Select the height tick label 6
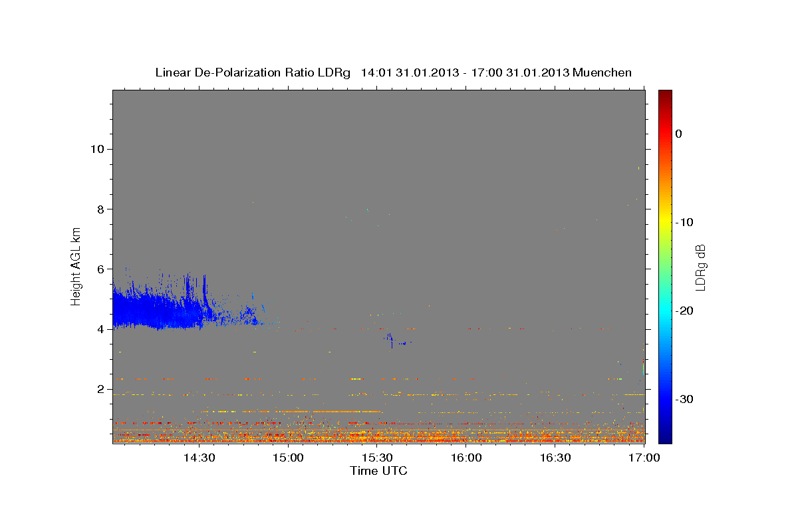Image resolution: width=798 pixels, height=532 pixels. 99,269
